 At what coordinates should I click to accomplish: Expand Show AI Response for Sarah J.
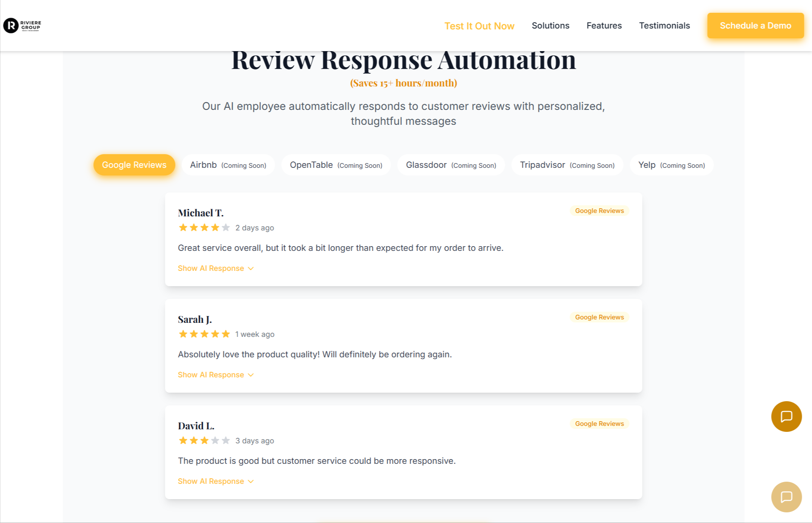tap(216, 375)
